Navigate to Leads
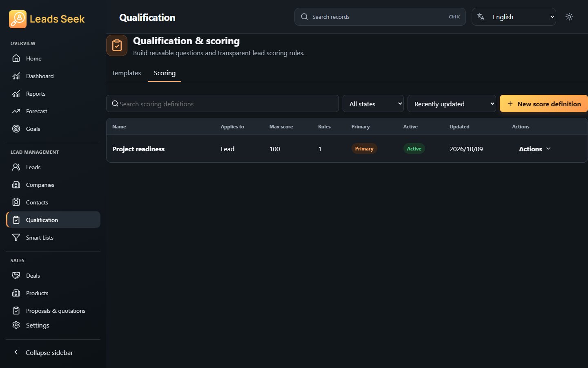588x368 pixels. tap(53, 167)
